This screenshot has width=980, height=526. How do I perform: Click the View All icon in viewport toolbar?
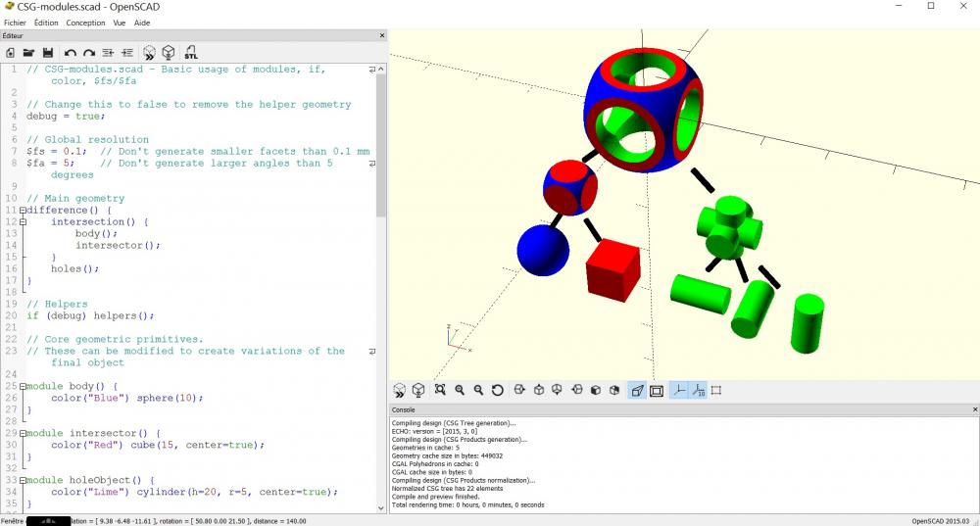pos(440,391)
